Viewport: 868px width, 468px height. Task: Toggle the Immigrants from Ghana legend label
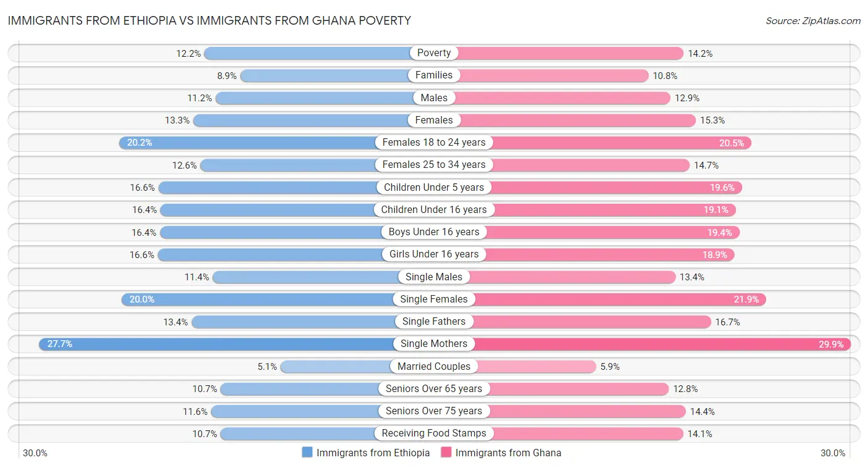508,453
